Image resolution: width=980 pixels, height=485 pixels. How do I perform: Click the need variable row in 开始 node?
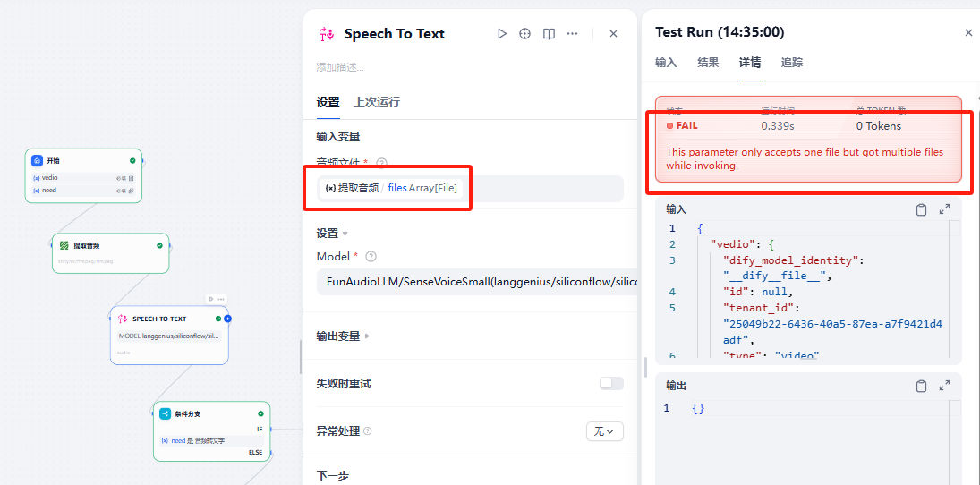coord(84,190)
